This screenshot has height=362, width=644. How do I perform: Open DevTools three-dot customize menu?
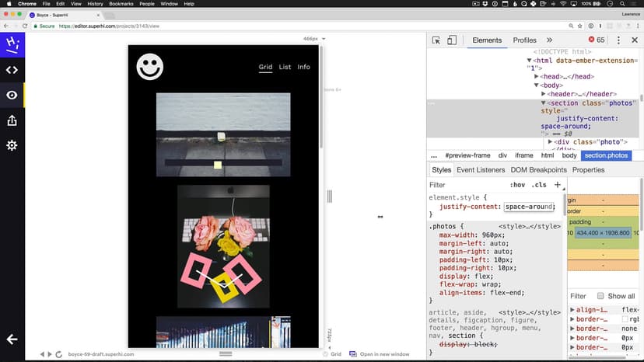pyautogui.click(x=618, y=40)
